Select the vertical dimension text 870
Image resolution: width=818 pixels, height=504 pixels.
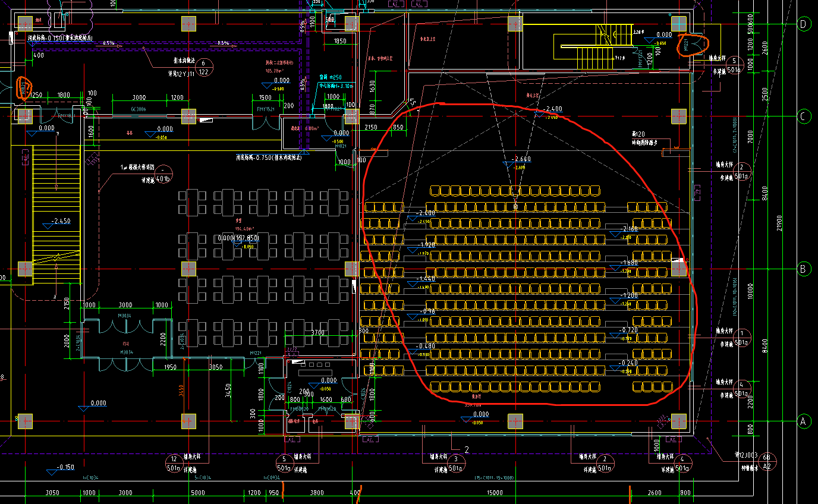(372, 109)
